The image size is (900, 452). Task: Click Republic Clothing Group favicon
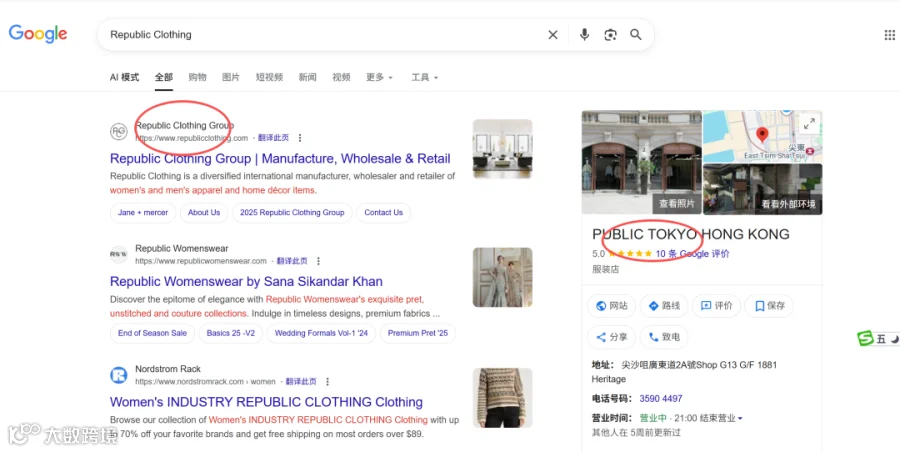click(118, 132)
